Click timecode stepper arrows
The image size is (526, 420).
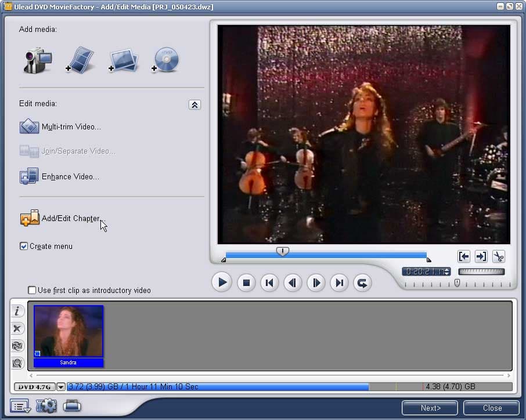click(x=447, y=271)
